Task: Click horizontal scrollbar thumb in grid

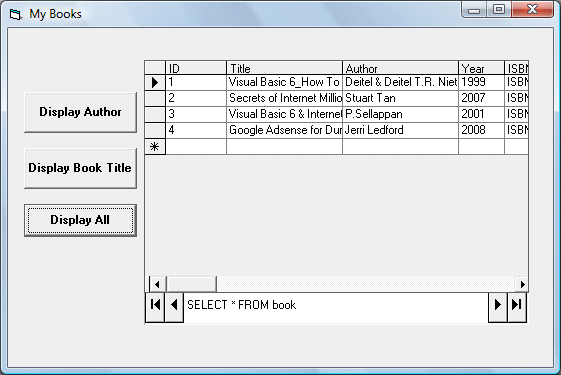Action: 192,284
